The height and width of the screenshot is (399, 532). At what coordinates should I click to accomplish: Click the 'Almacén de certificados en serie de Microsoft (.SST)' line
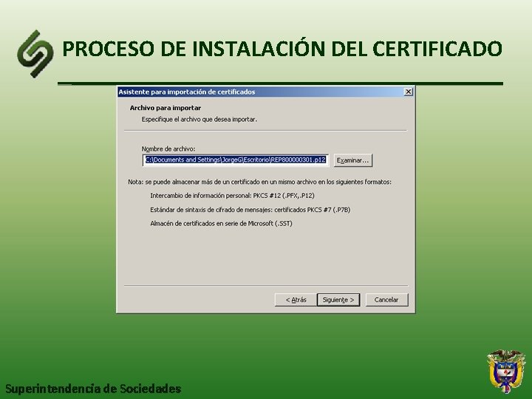[x=221, y=224]
